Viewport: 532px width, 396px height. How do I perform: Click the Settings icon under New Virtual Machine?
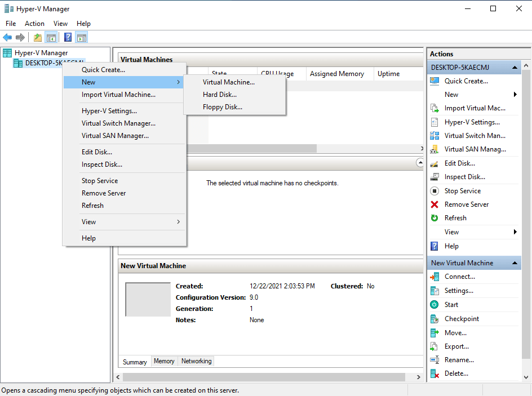[435, 291]
